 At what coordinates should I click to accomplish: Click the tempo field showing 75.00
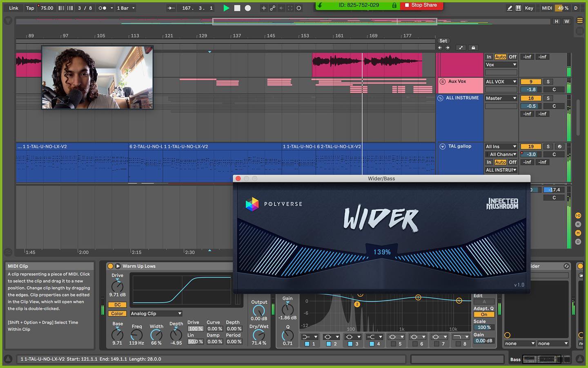[x=47, y=8]
